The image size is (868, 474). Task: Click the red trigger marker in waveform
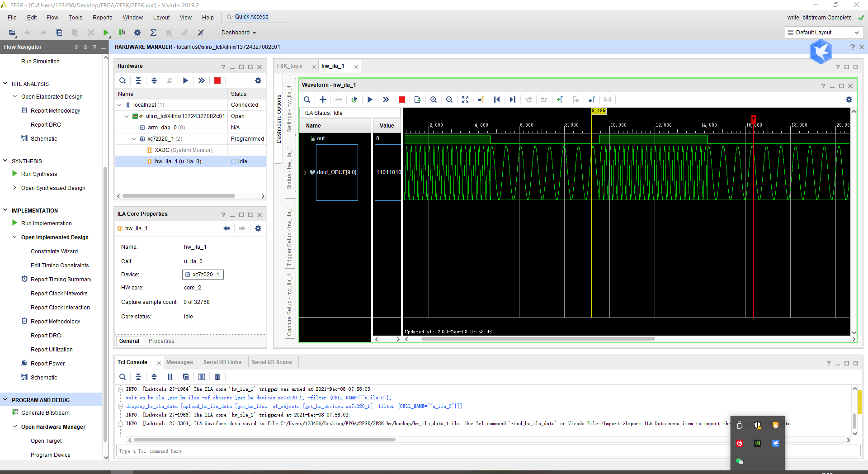754,118
